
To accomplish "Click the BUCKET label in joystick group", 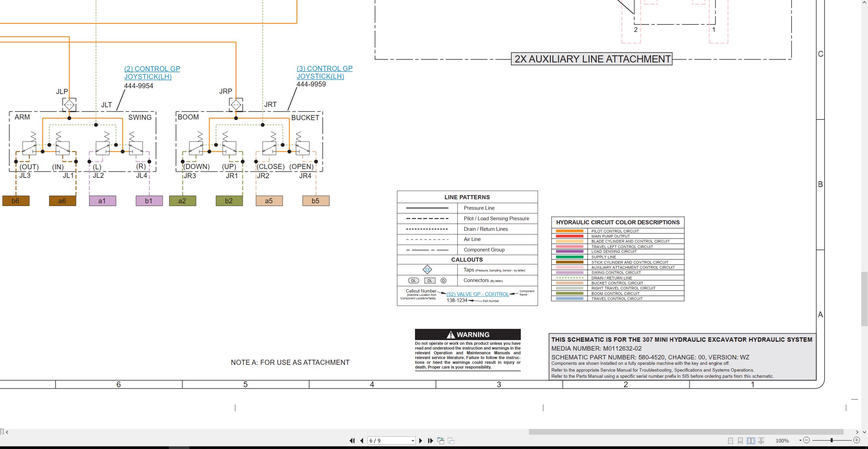I will pyautogui.click(x=305, y=118).
